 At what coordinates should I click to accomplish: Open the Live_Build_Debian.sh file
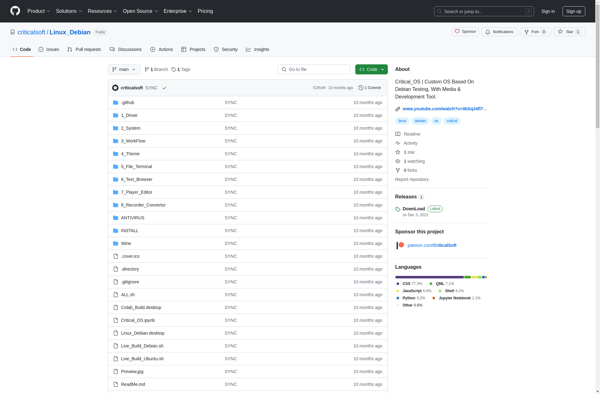click(x=142, y=346)
